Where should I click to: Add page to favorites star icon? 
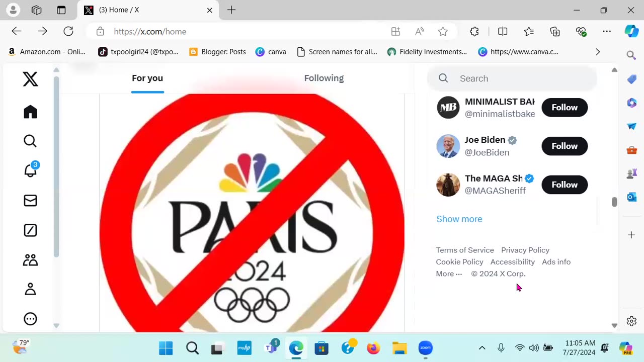tap(443, 32)
